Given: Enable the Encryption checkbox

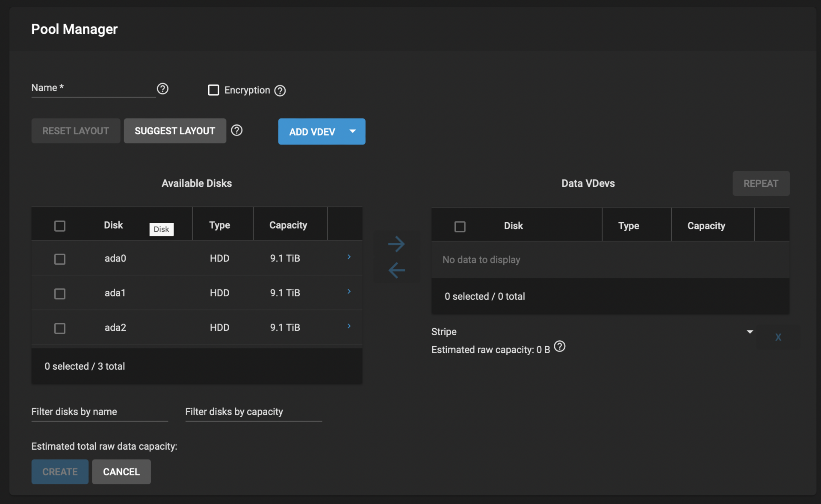Looking at the screenshot, I should 213,90.
